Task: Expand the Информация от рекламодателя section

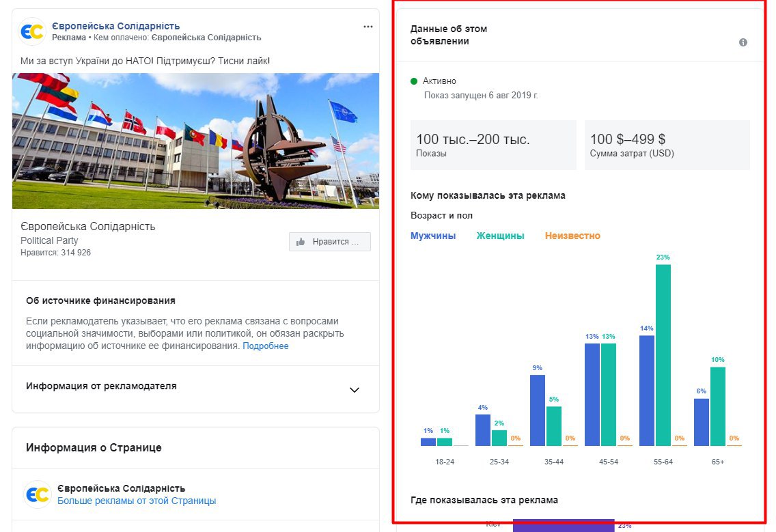Action: (355, 390)
